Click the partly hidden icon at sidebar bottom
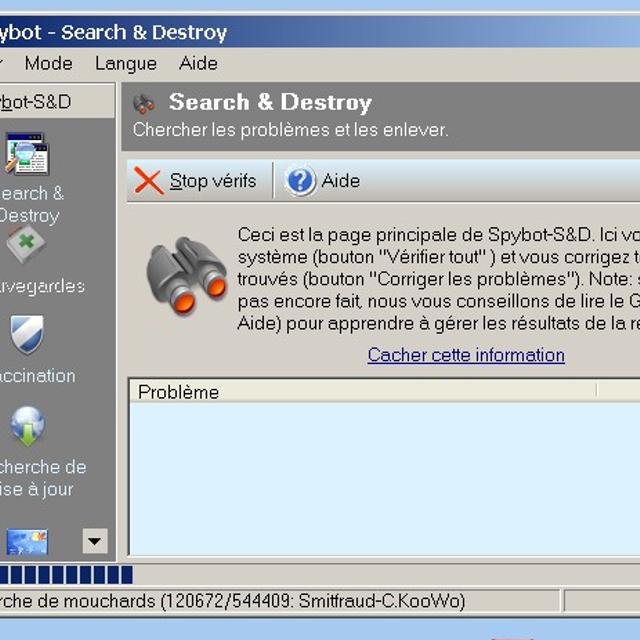 pyautogui.click(x=27, y=541)
